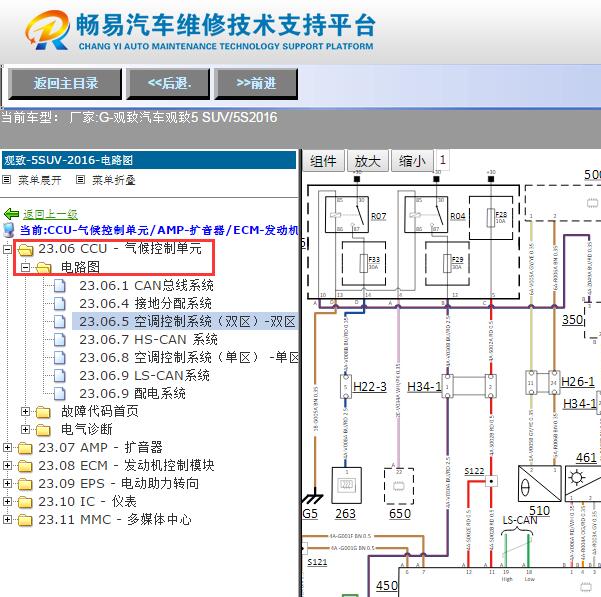Open 23.06.1 CAN总线系统 document
601x597 pixels.
pyautogui.click(x=146, y=285)
